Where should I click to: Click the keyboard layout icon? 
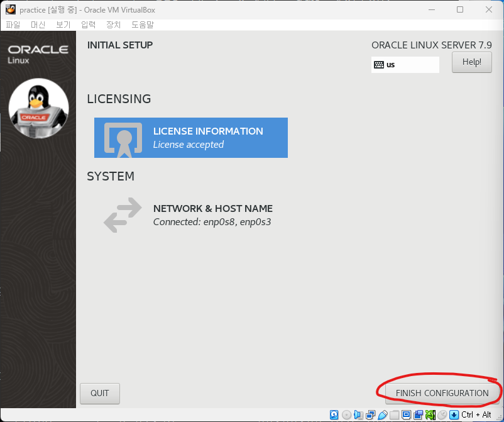coord(379,65)
